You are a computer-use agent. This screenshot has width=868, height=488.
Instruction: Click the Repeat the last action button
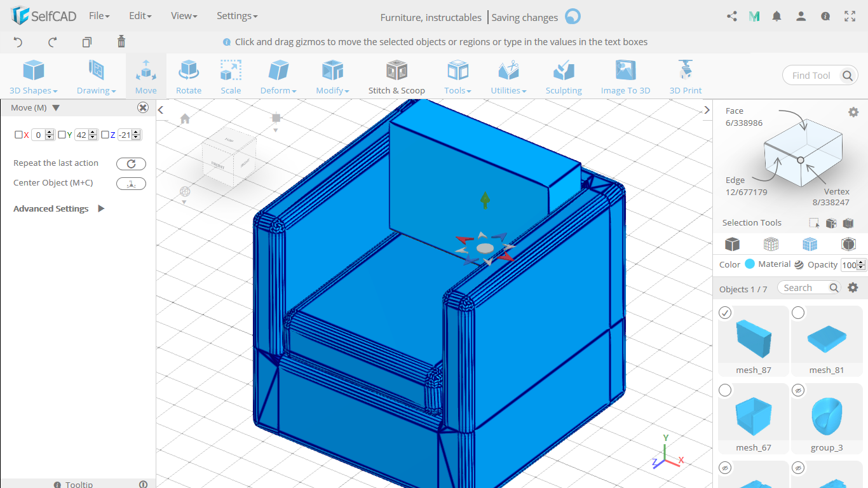(131, 164)
